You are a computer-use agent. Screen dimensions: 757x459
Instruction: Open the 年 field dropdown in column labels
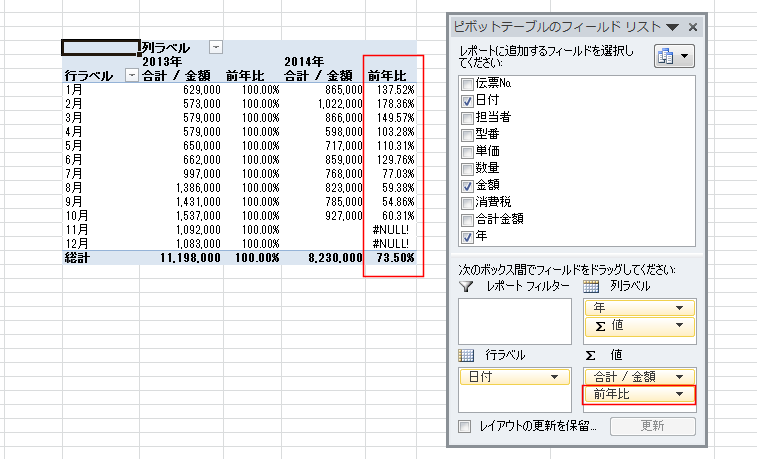[679, 308]
